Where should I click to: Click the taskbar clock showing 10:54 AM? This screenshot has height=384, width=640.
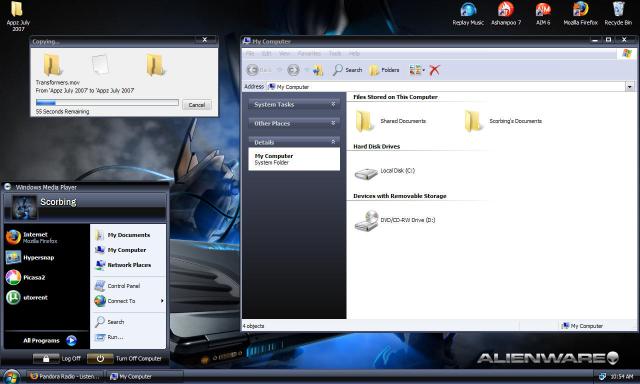point(622,377)
